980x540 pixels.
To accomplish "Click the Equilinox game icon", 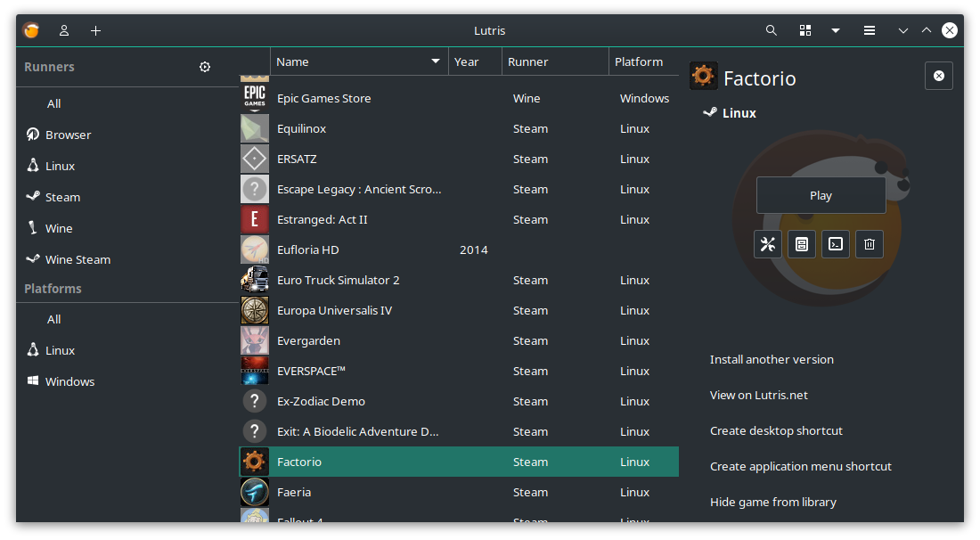I will point(255,128).
